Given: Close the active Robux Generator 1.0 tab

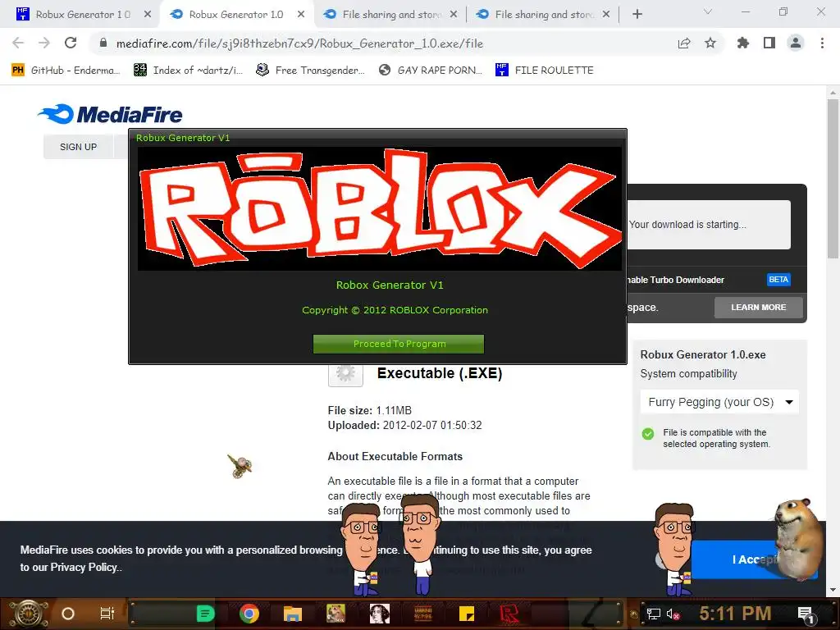Looking at the screenshot, I should click(x=301, y=15).
